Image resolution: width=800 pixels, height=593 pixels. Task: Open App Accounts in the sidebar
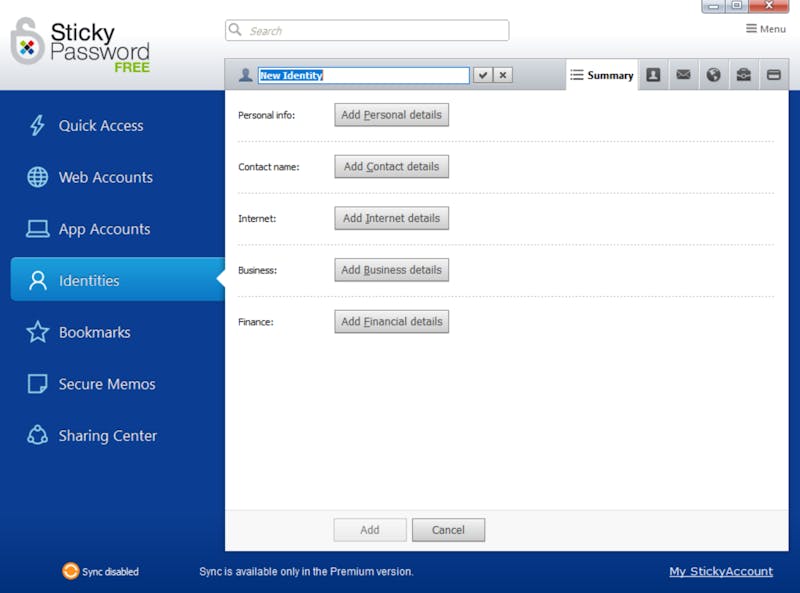click(x=117, y=229)
